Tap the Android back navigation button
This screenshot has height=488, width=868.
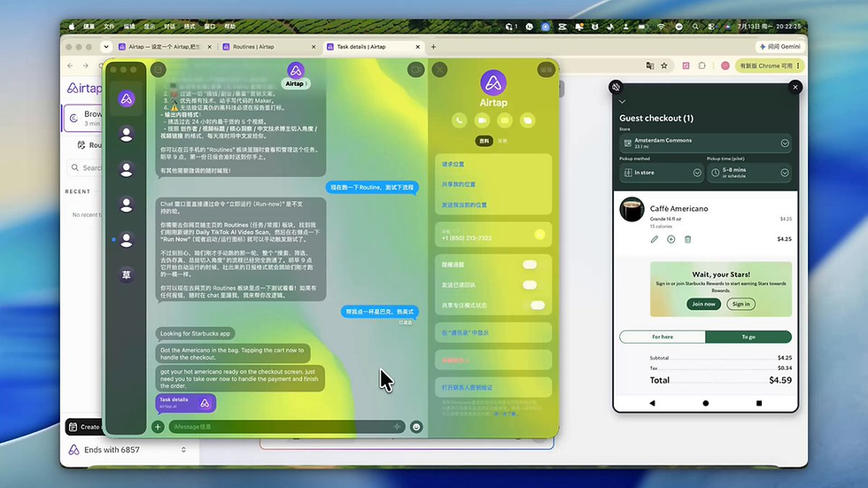tap(652, 403)
